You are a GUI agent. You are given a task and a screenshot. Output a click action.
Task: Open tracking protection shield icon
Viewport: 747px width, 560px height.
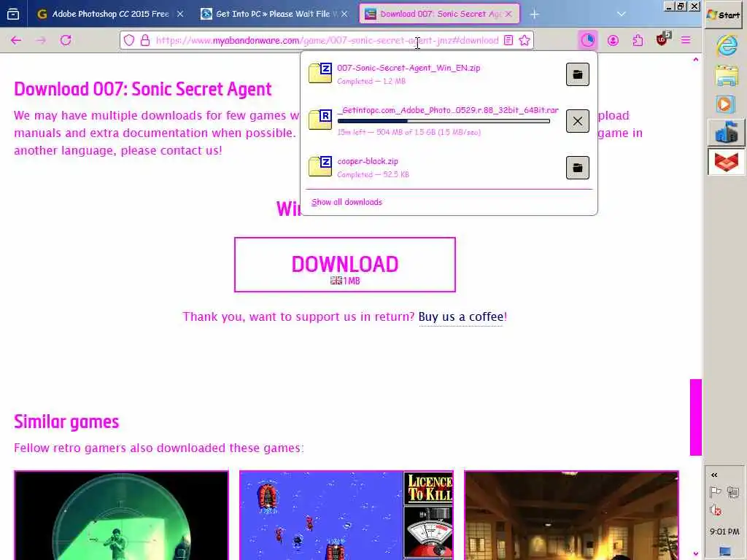tap(129, 41)
